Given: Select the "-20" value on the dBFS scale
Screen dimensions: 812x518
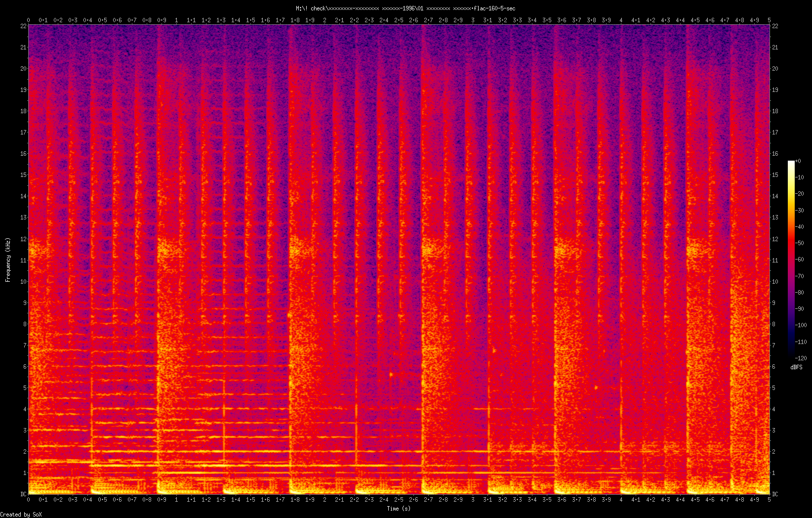Looking at the screenshot, I should (x=800, y=194).
